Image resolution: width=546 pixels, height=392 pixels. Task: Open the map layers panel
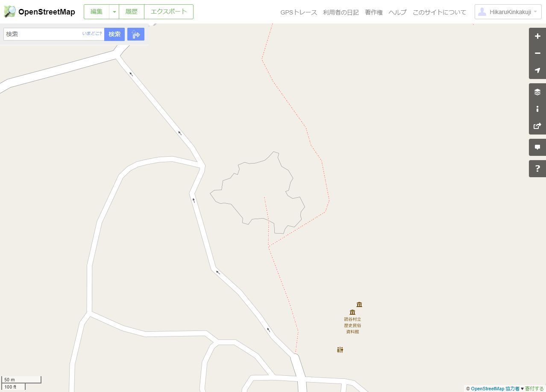click(537, 92)
